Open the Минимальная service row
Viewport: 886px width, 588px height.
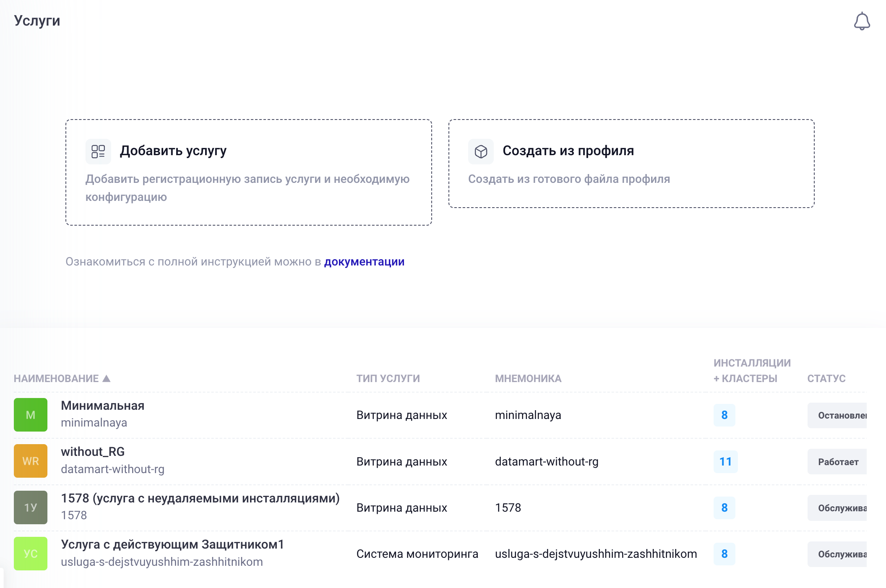click(x=102, y=406)
